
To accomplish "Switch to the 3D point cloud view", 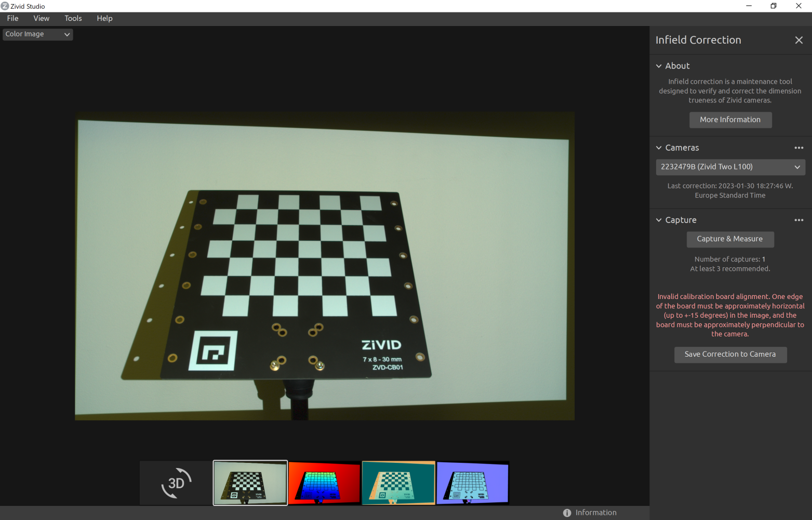I will click(176, 483).
